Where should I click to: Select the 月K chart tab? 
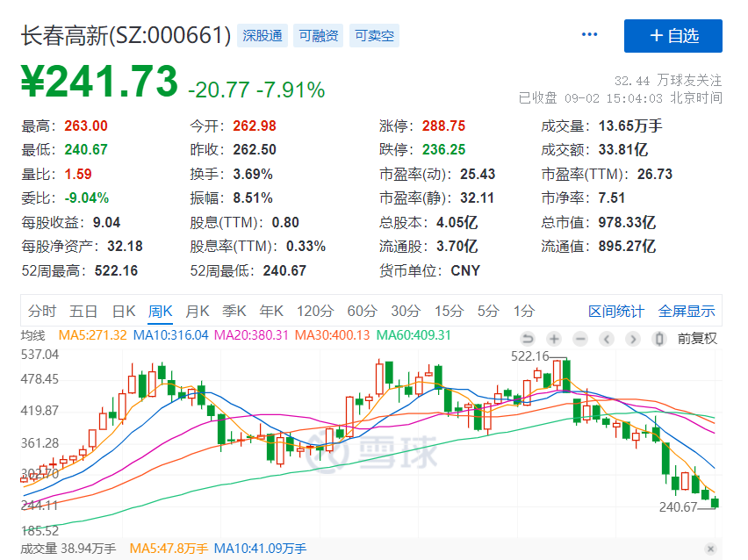tap(198, 311)
